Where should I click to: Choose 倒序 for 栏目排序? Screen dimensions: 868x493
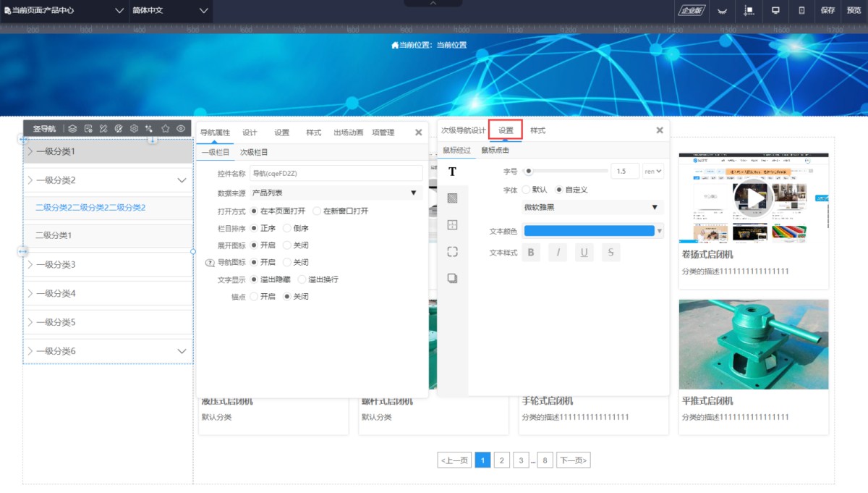(287, 228)
